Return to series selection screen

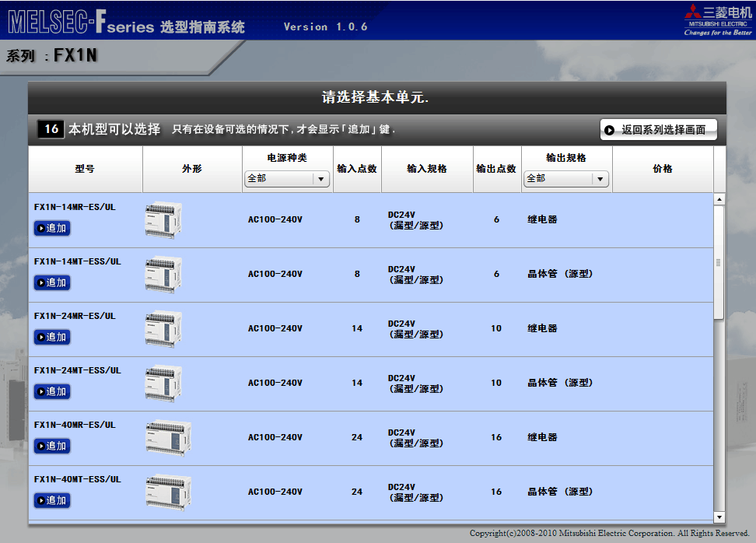pyautogui.click(x=658, y=130)
